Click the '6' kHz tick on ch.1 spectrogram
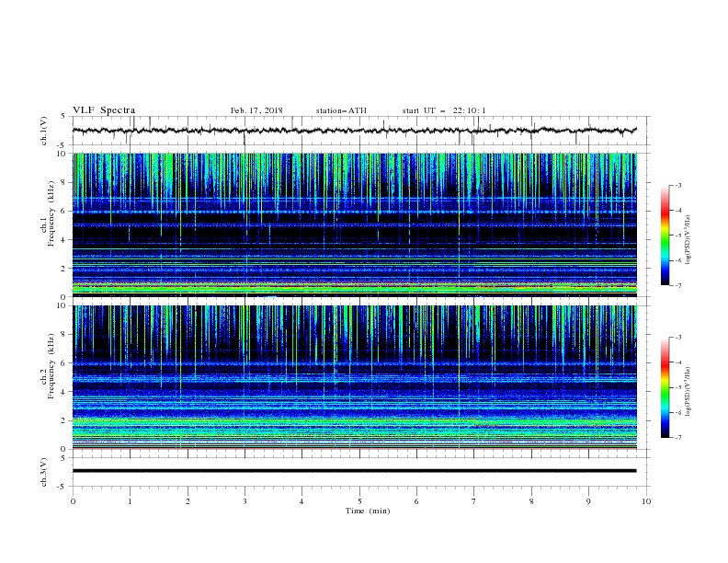 [63, 212]
